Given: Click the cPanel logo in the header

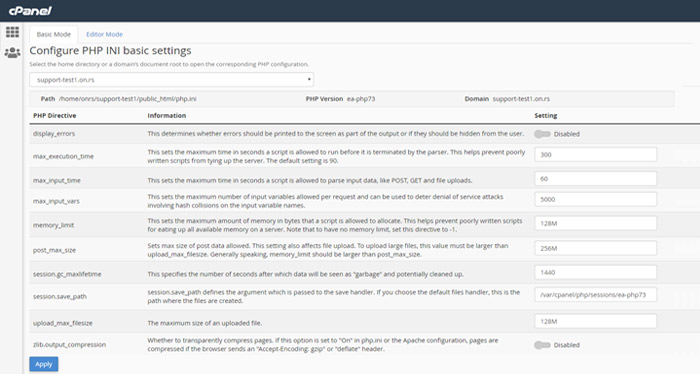Looking at the screenshot, I should 30,11.
